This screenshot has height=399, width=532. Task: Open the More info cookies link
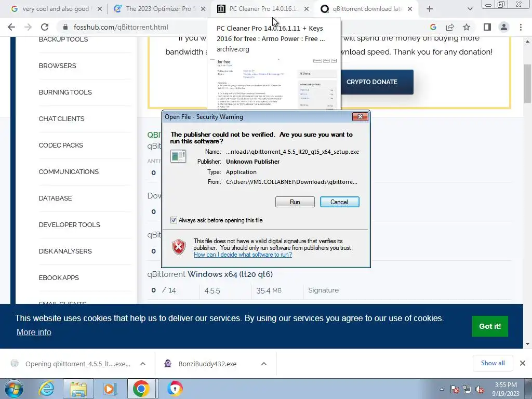coord(34,332)
